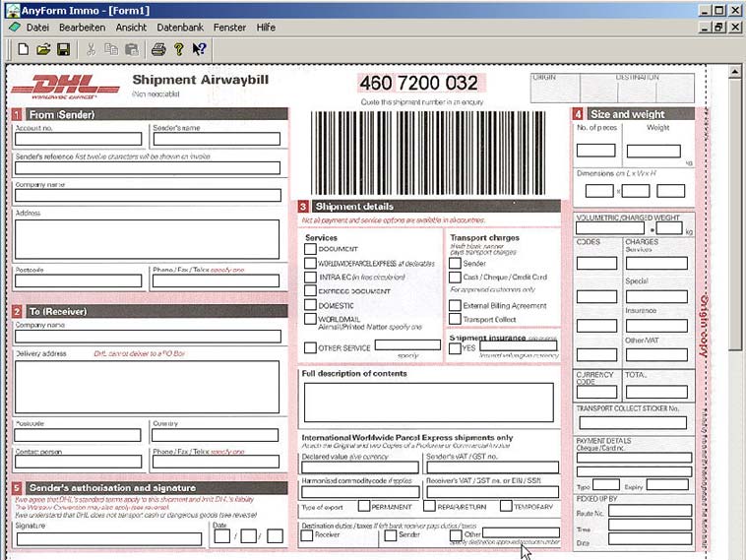Open the Datei menu

37,28
